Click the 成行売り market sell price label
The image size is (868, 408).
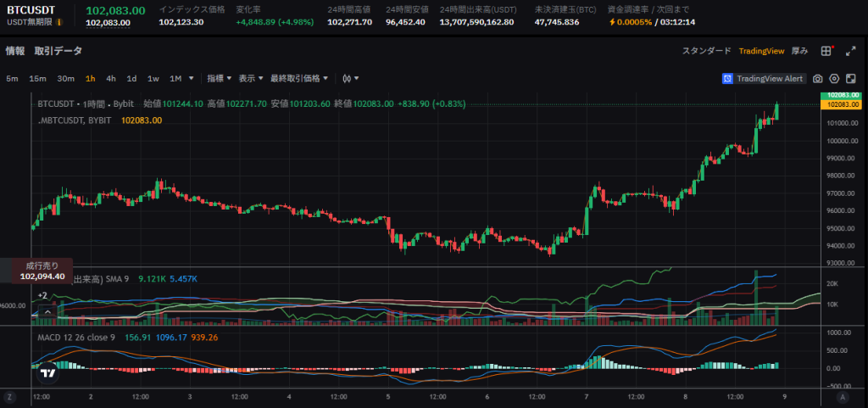point(42,271)
